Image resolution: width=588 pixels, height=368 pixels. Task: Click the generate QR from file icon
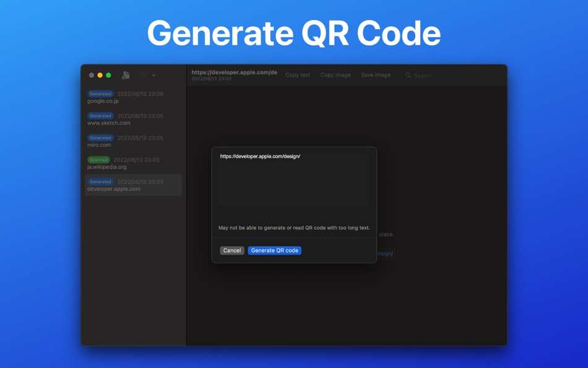point(126,75)
